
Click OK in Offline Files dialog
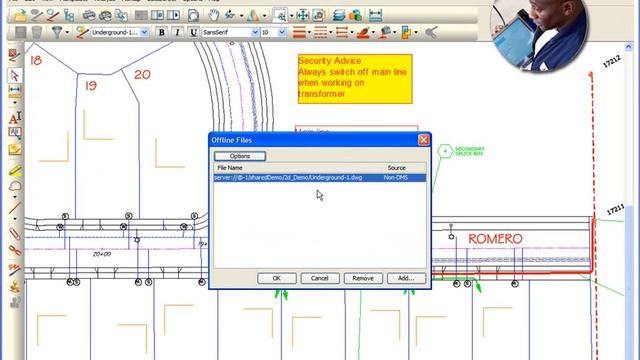[x=277, y=278]
